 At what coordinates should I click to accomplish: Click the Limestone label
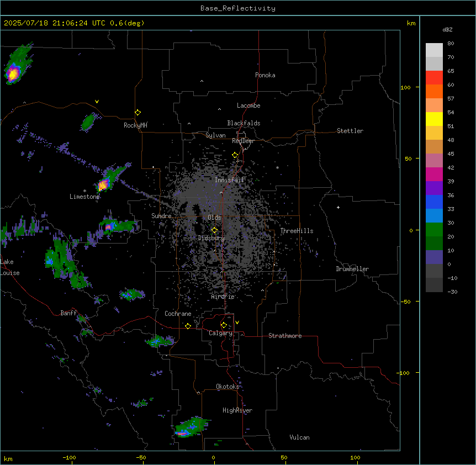click(84, 197)
